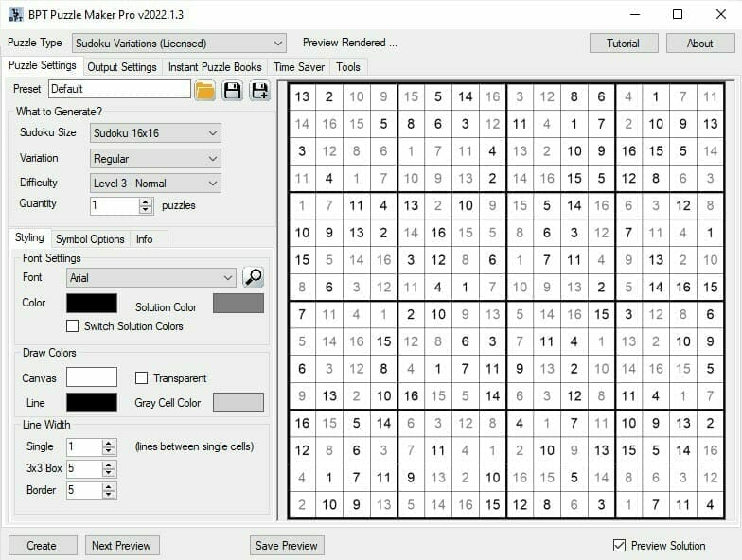Increase Border line width
The height and width of the screenshot is (560, 742).
pos(109,486)
